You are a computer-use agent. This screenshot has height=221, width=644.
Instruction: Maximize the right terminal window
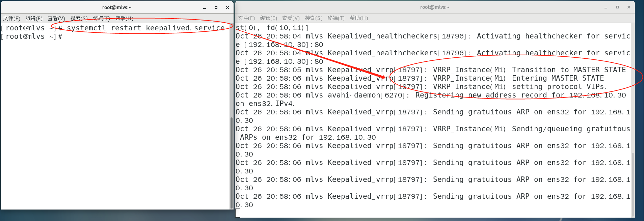click(x=617, y=7)
